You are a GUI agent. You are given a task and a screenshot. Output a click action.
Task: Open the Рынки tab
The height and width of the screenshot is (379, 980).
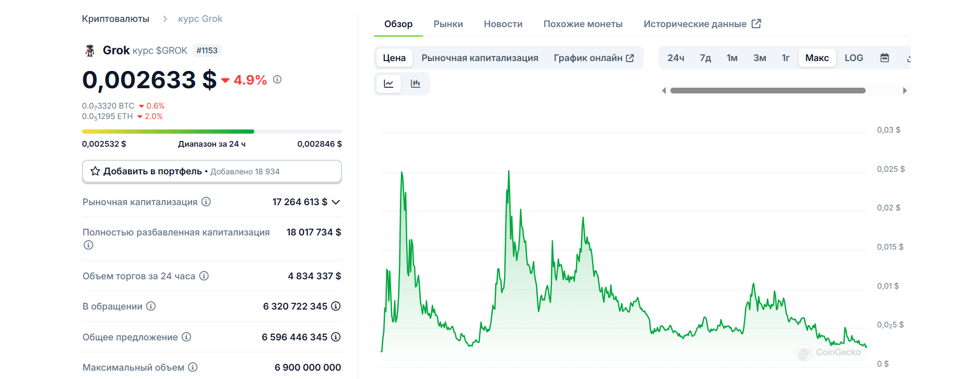pos(448,24)
